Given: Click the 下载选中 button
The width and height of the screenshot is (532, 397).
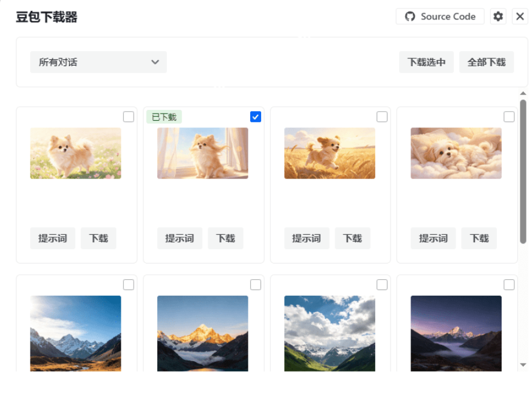Looking at the screenshot, I should (426, 62).
